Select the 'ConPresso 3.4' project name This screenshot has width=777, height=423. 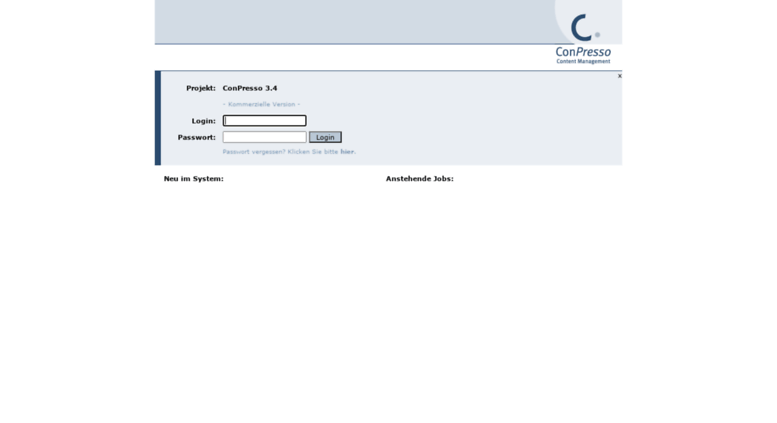(x=250, y=88)
